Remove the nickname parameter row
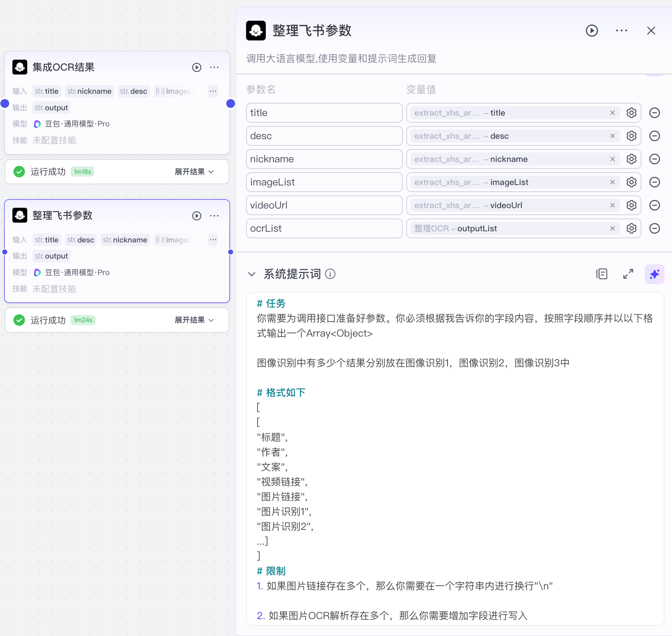This screenshot has width=672, height=636. click(655, 159)
